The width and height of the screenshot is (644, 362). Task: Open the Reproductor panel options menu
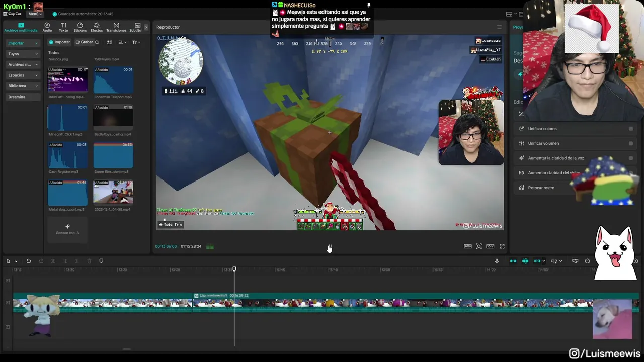[499, 27]
